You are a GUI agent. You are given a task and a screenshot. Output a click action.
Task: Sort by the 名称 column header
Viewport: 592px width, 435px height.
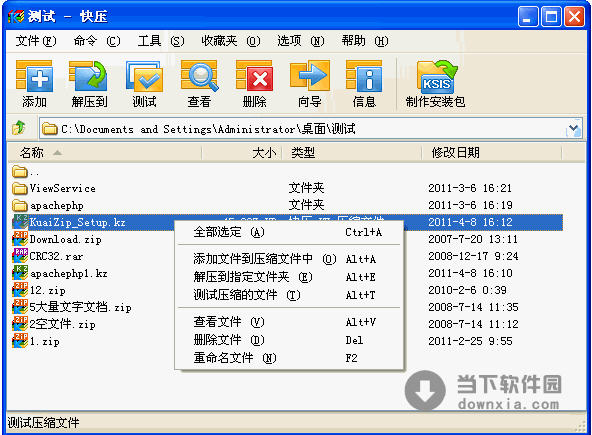105,153
